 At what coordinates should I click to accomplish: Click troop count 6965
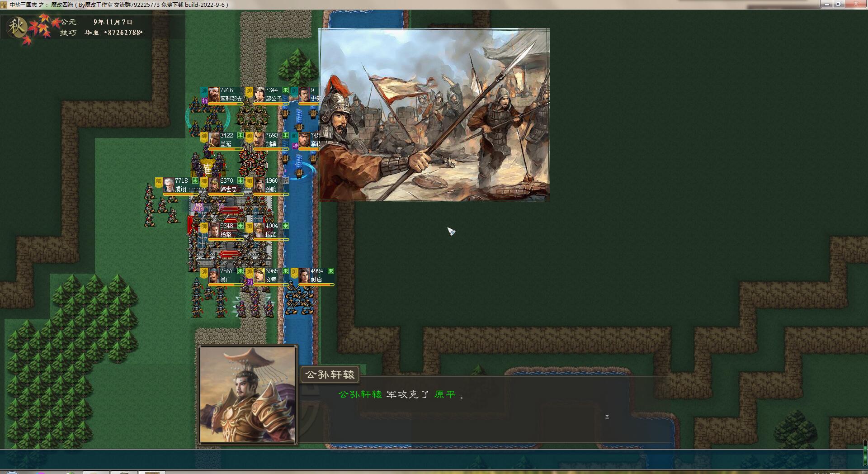coord(272,271)
